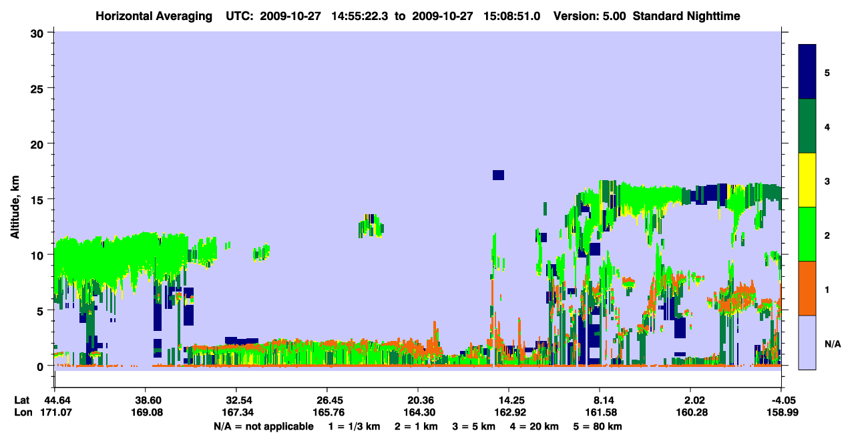868x445 pixels.
Task: Click the altitude tick label 30
Action: (39, 33)
